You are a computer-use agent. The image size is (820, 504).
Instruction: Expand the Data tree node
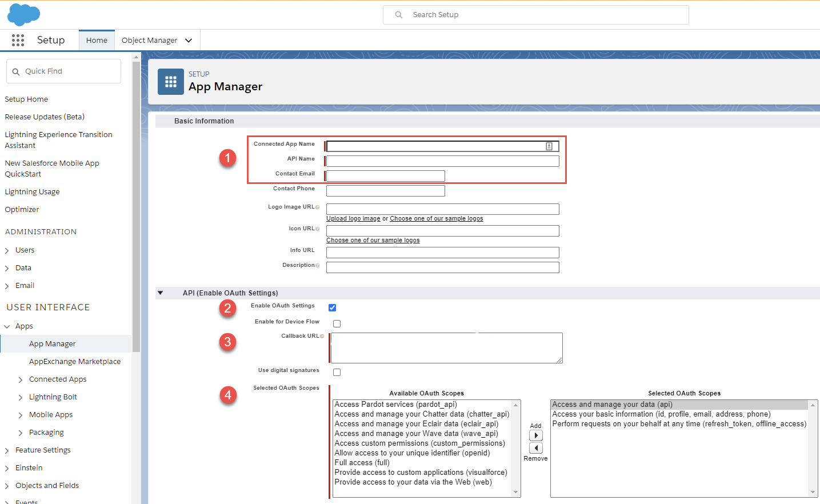[x=7, y=269]
